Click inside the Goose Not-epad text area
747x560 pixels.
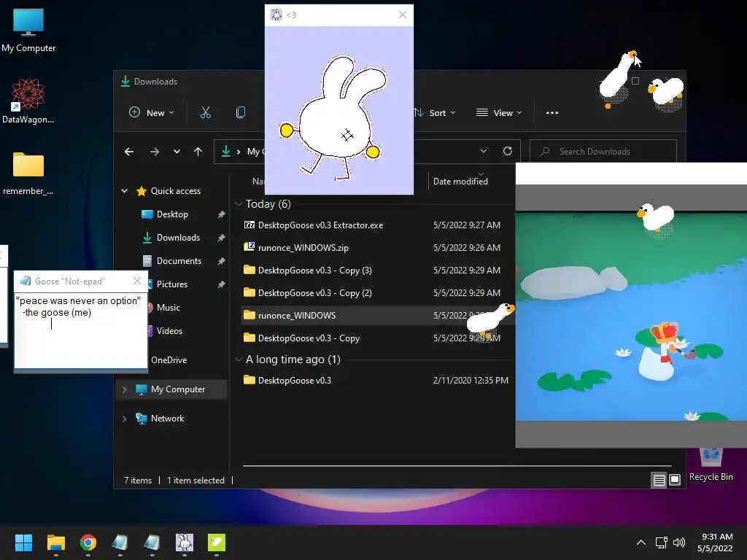click(80, 330)
